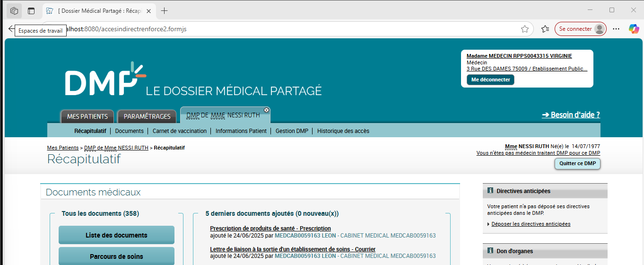
Task: Click DMP de Mme NESSI RUTH breadcrumb
Action: coord(116,148)
